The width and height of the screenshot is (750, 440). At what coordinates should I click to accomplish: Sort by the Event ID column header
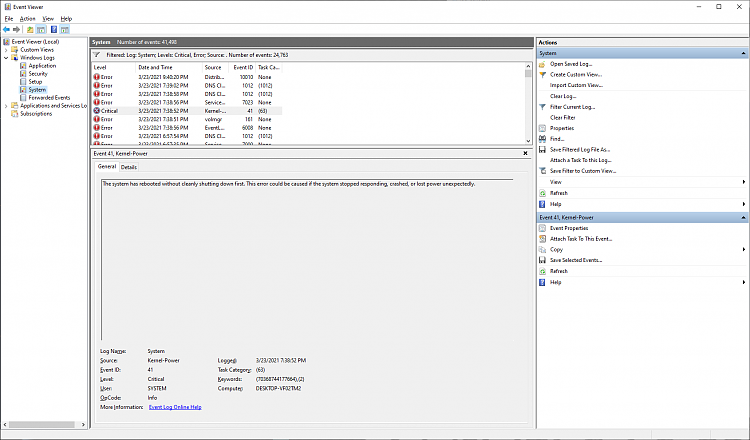243,67
